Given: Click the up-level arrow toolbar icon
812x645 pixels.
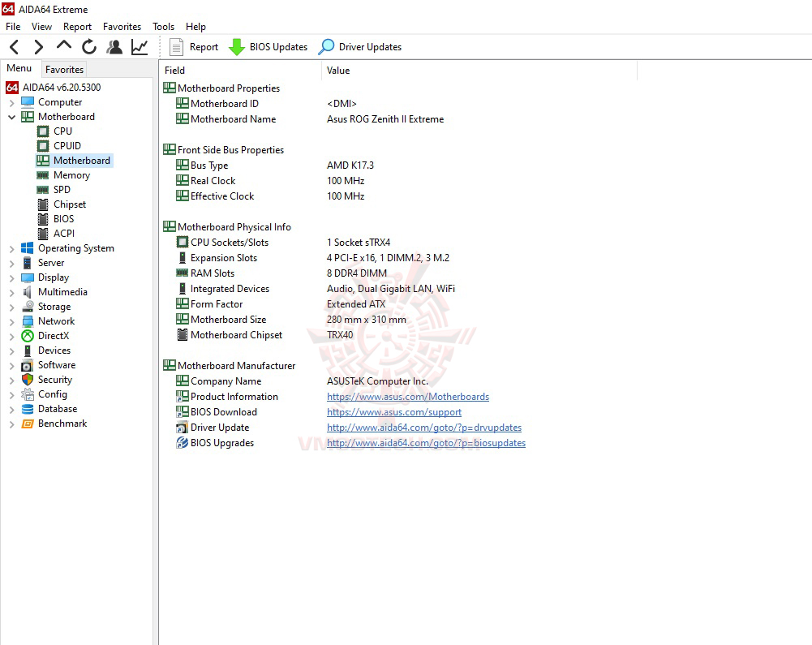Looking at the screenshot, I should (x=64, y=45).
